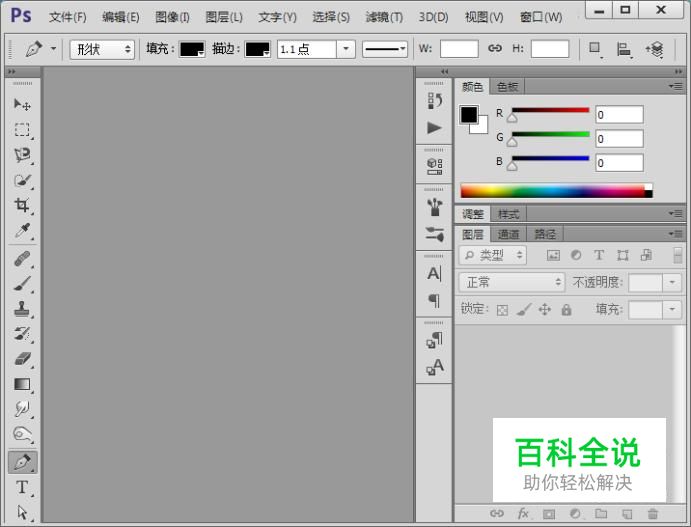Select the Horizontal Type tool
The image size is (691, 527).
(x=22, y=487)
